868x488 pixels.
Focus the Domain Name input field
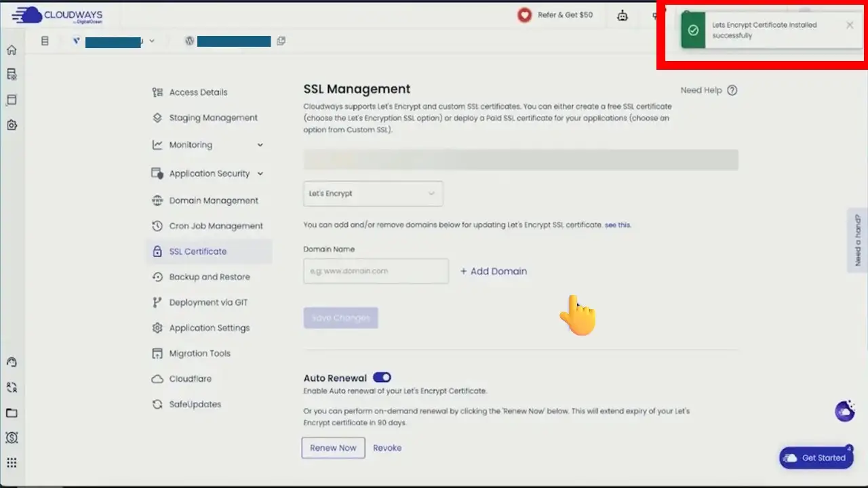(376, 271)
